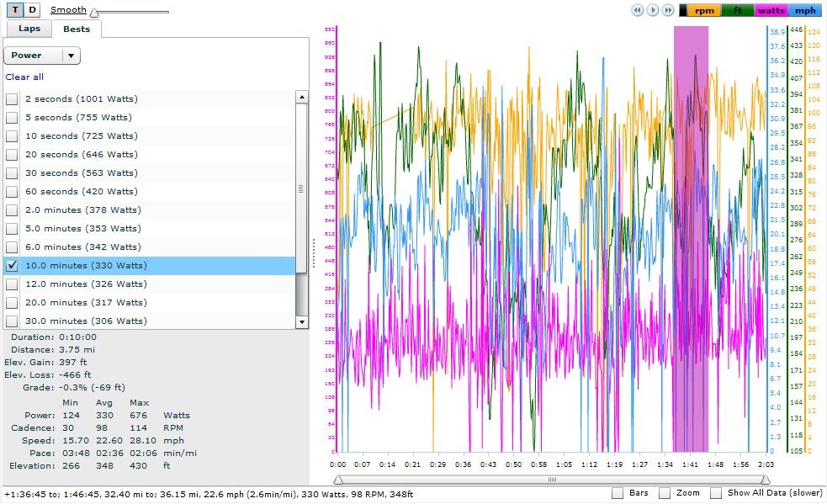Screen dimensions: 827x504
Task: Toggle the mph speed series
Action: pos(805,11)
